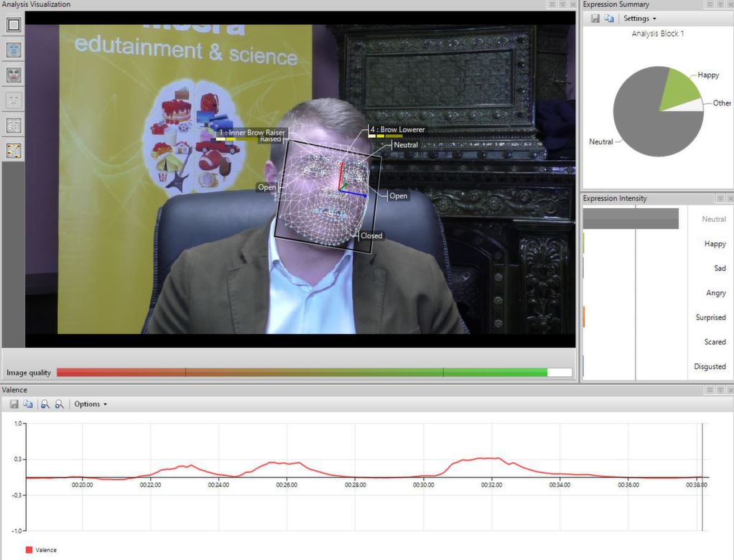Select the Neutral expression intensity bar
This screenshot has height=560, width=734.
[630, 219]
